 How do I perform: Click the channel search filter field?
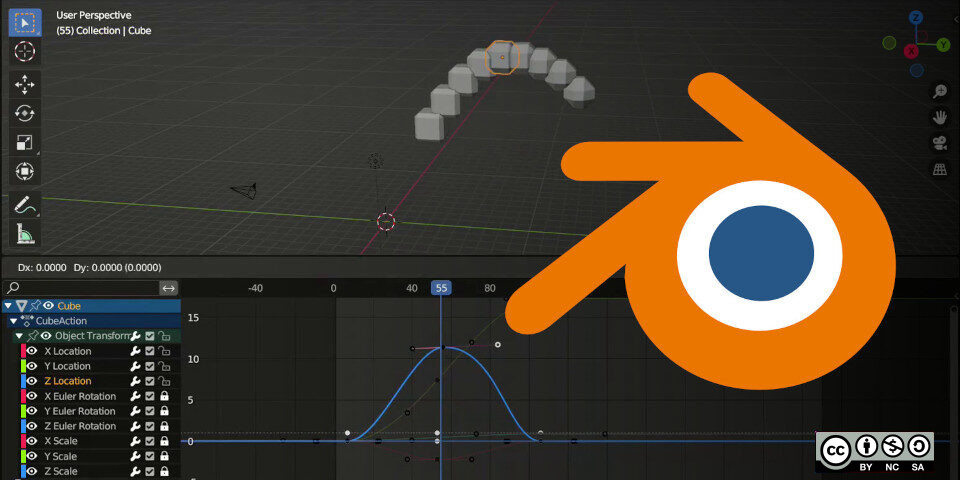82,288
